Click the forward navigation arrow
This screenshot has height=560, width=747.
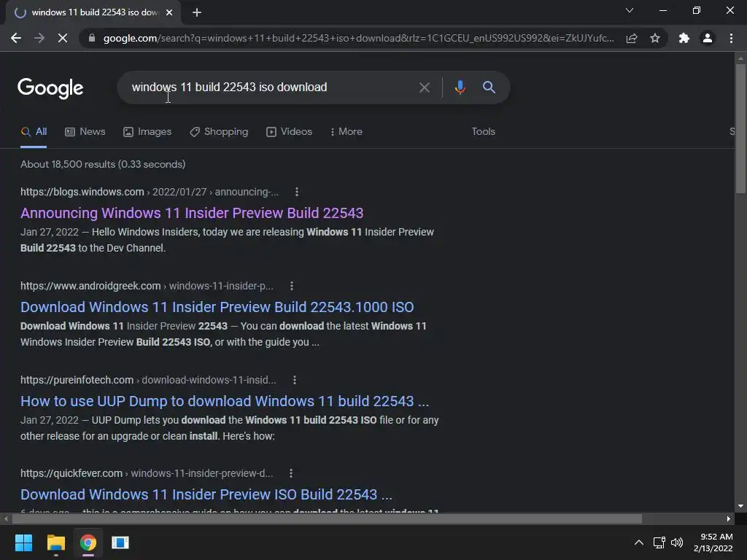(x=39, y=38)
